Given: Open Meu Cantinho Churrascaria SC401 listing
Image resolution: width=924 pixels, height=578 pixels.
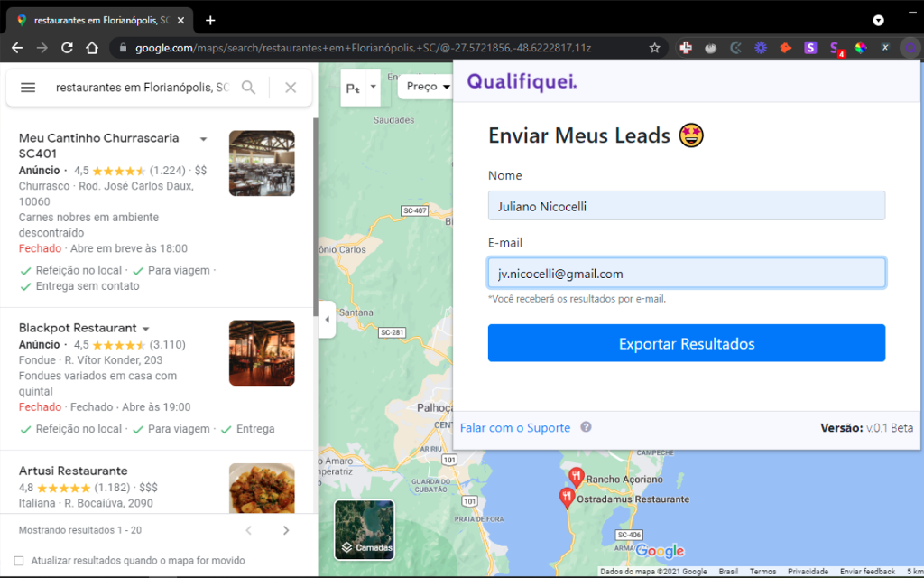Looking at the screenshot, I should point(99,145).
